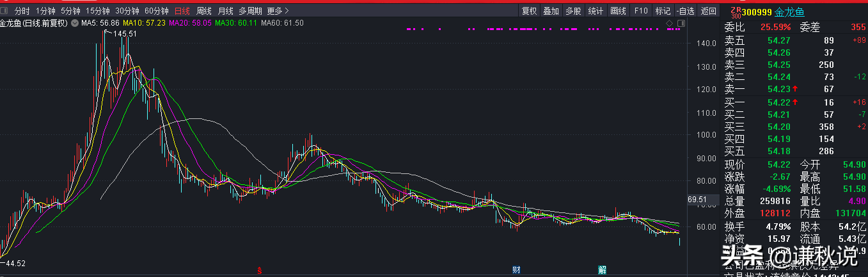Open F10 company info
Image resolution: width=868 pixels, height=277 pixels.
click(641, 11)
